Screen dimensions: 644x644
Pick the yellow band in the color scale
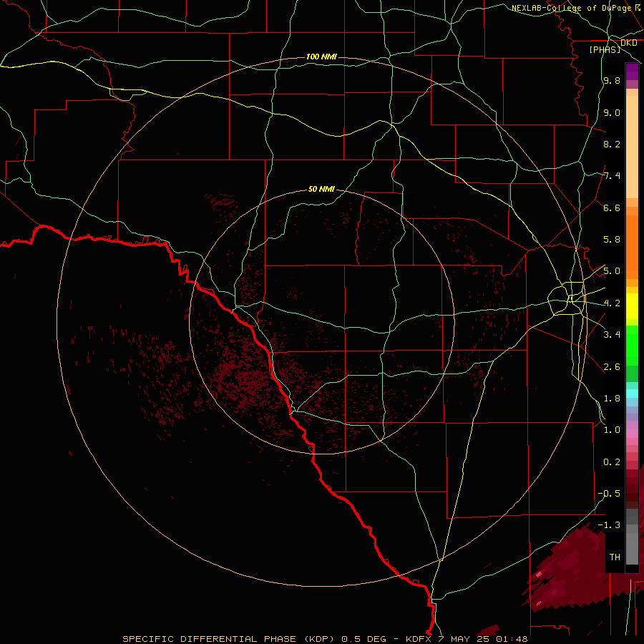[x=632, y=306]
